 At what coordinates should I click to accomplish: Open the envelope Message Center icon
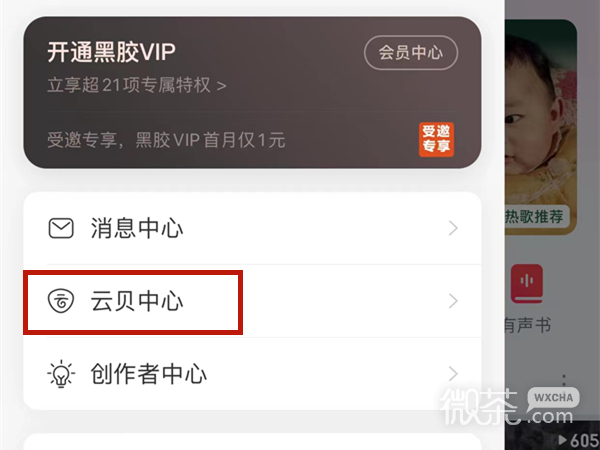61,228
